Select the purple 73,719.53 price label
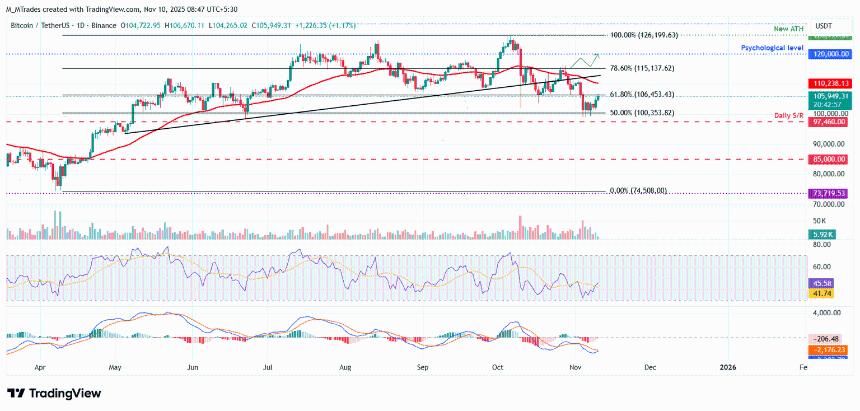 pyautogui.click(x=830, y=193)
